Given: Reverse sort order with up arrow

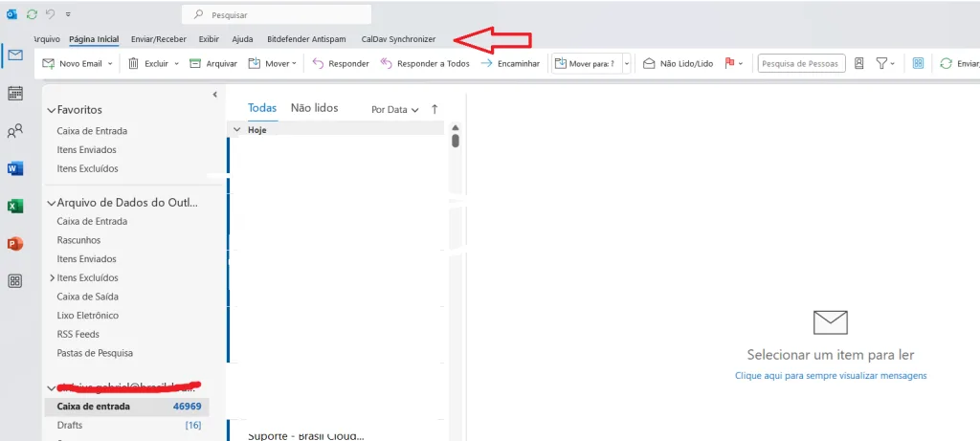Looking at the screenshot, I should (435, 109).
